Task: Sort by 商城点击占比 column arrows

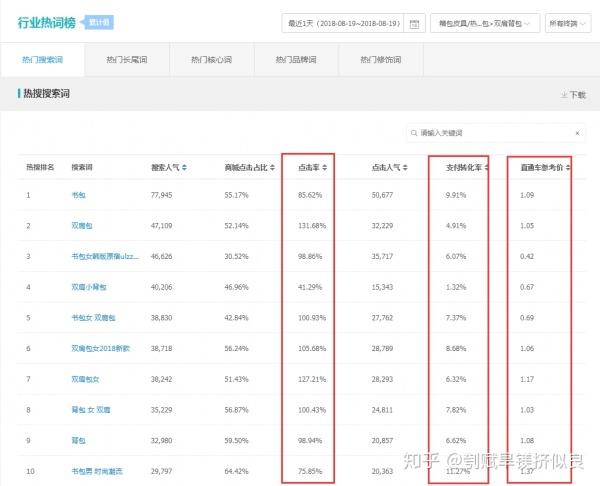Action: 272,167
